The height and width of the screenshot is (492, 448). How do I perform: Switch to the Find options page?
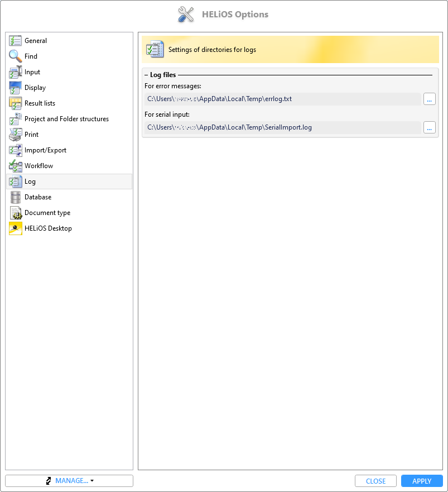(x=31, y=56)
